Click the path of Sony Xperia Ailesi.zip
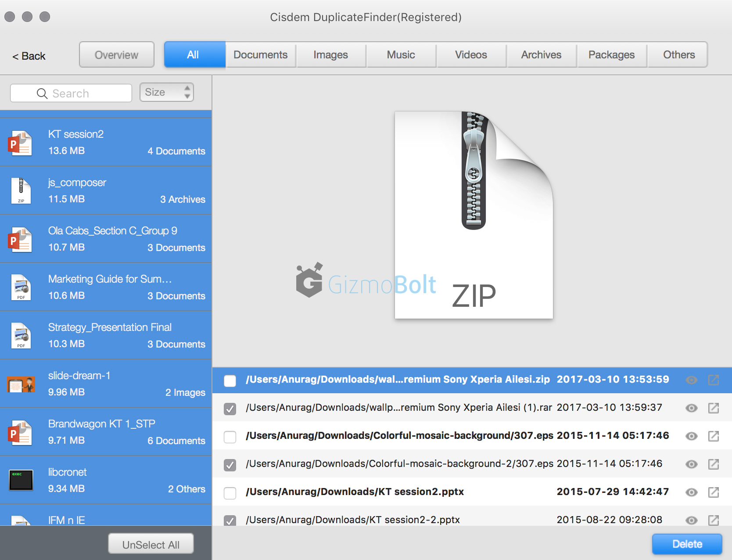The image size is (732, 560). click(x=398, y=380)
